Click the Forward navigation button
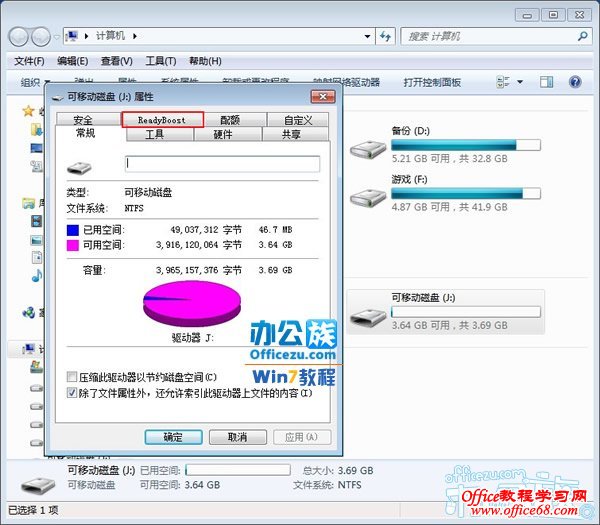The width and height of the screenshot is (600, 525). [41, 37]
